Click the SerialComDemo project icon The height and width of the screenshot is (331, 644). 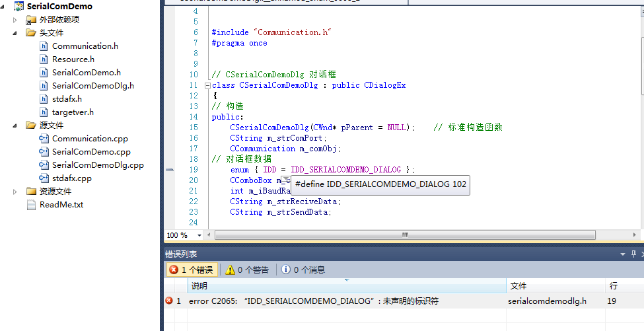coord(19,6)
